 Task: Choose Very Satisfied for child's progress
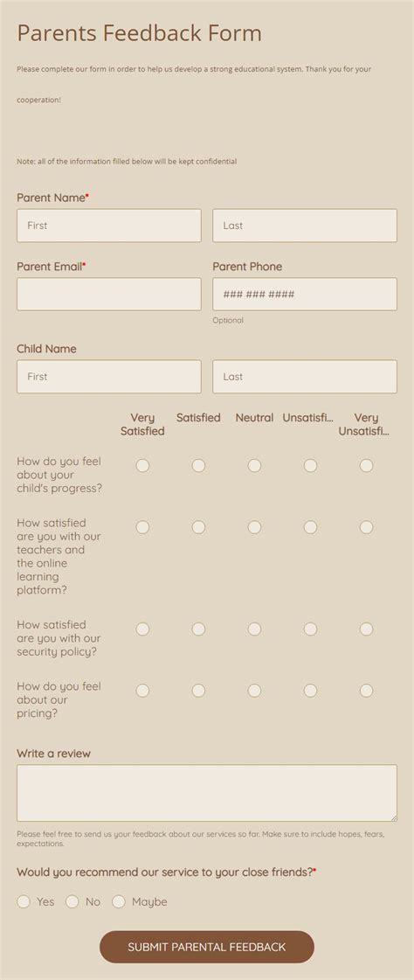[x=142, y=466]
